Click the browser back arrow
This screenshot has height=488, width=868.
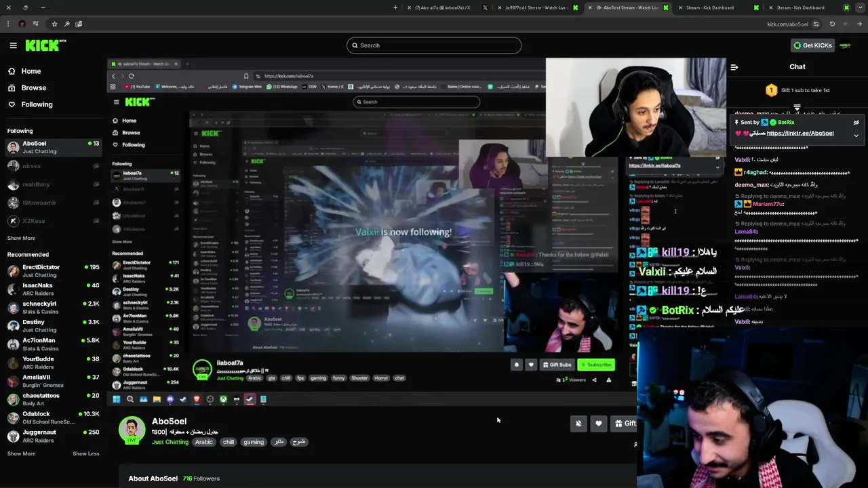point(859,24)
